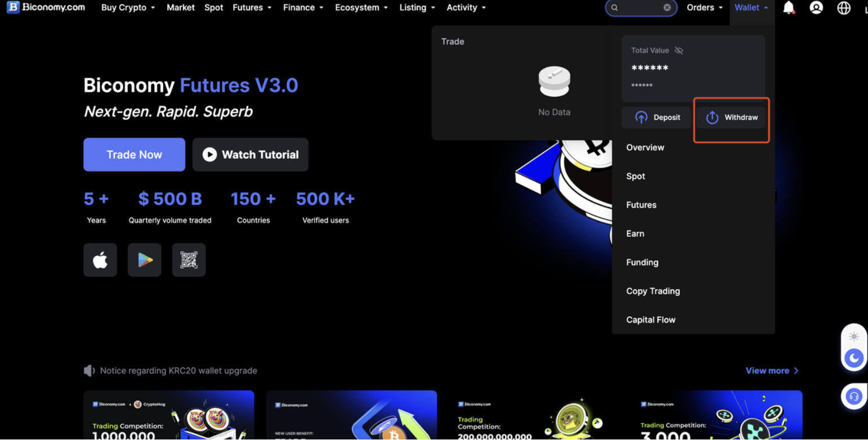
Task: Click the View more link
Action: click(x=772, y=371)
